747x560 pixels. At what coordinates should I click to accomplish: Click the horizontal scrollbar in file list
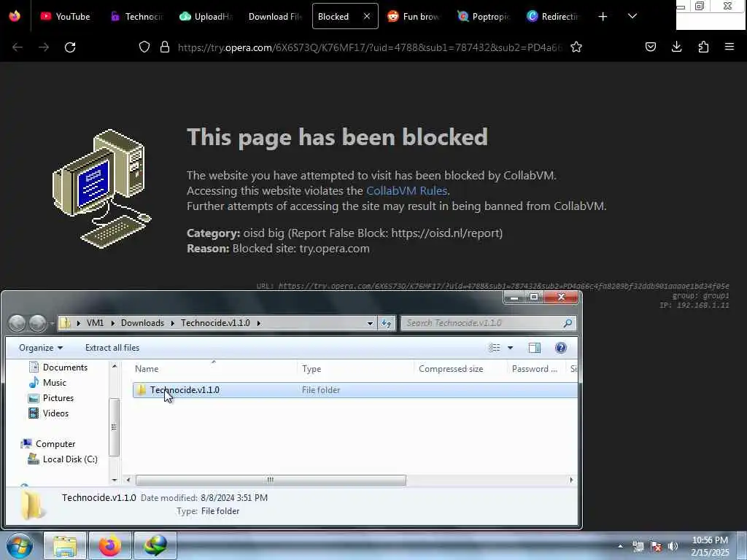coord(271,480)
